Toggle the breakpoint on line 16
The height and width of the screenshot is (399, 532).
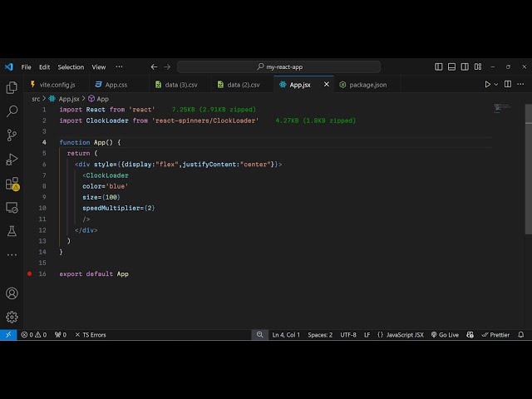pos(29,273)
